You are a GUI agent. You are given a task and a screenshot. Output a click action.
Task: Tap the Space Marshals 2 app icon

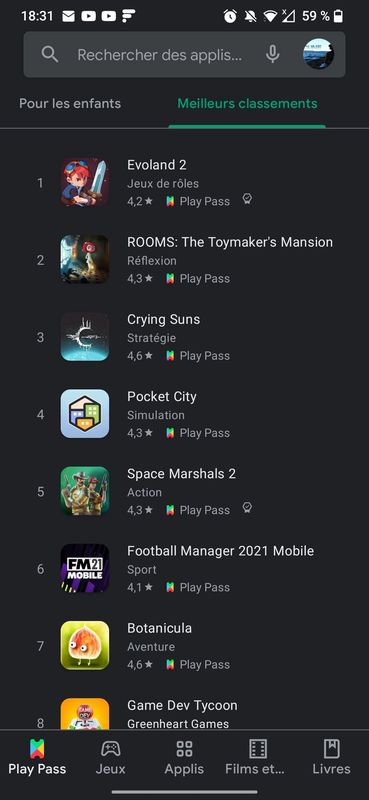[x=85, y=491]
